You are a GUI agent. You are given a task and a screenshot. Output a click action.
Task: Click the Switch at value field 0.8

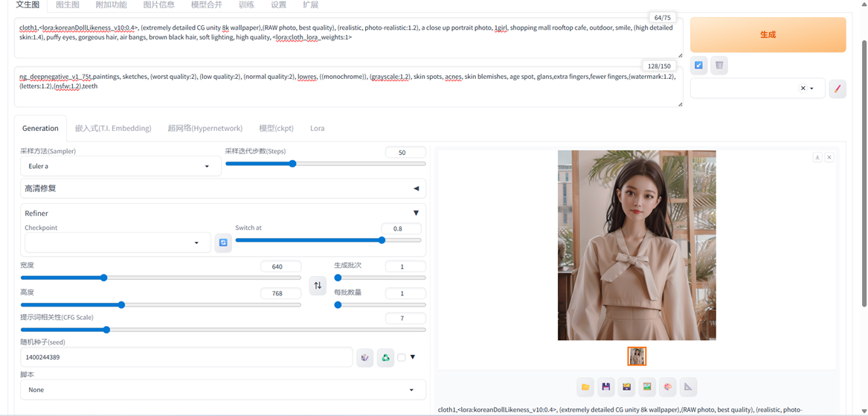coord(402,228)
